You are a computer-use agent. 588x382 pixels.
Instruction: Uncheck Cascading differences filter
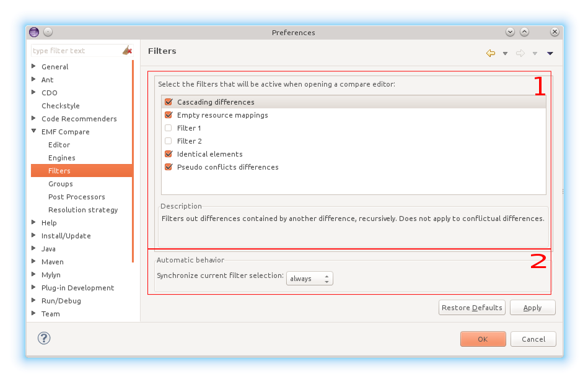(168, 102)
